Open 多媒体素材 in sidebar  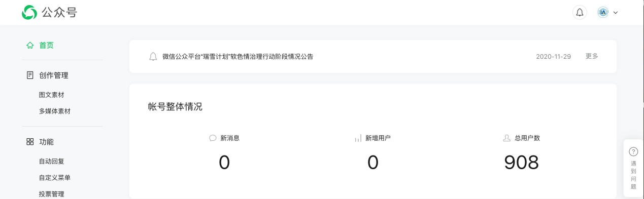[55, 111]
